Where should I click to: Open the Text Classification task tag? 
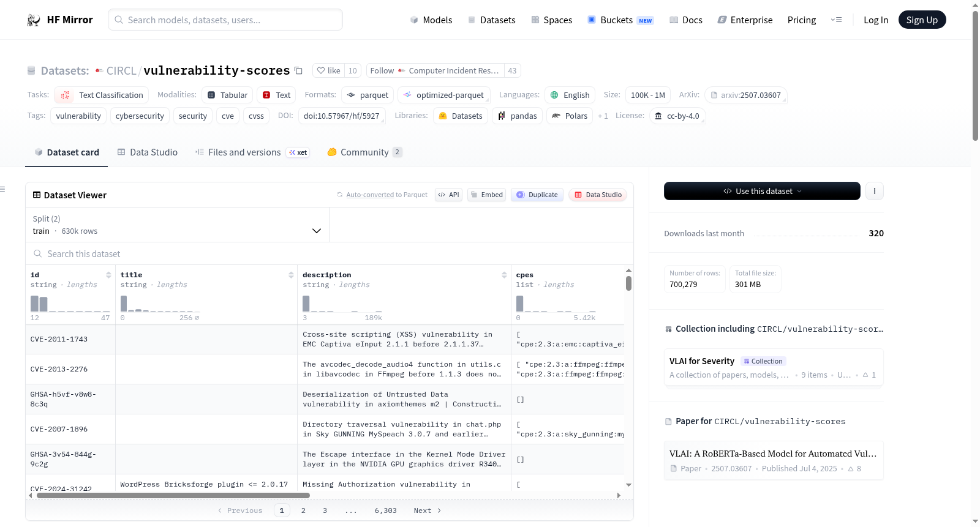pos(102,95)
